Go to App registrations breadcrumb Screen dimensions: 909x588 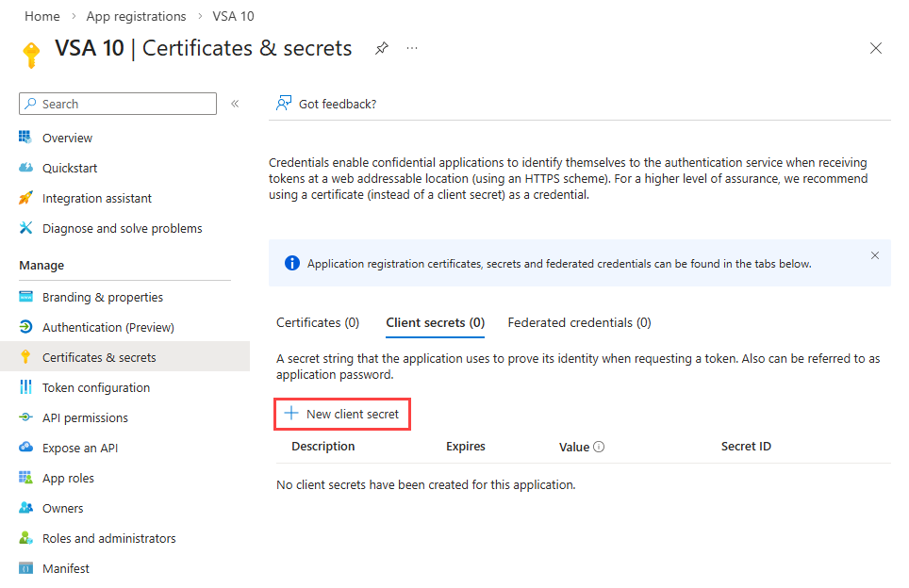coord(136,16)
